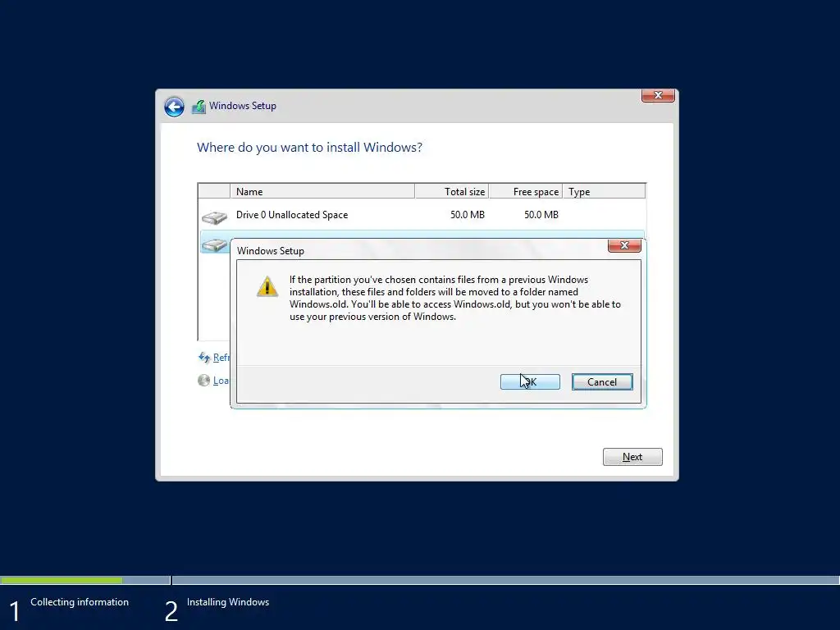
Task: Select Drive 0 Unallocated Space row
Action: click(x=422, y=215)
